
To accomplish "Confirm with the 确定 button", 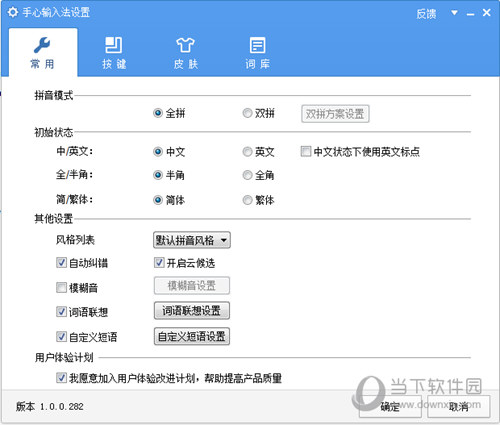I will click(x=390, y=406).
